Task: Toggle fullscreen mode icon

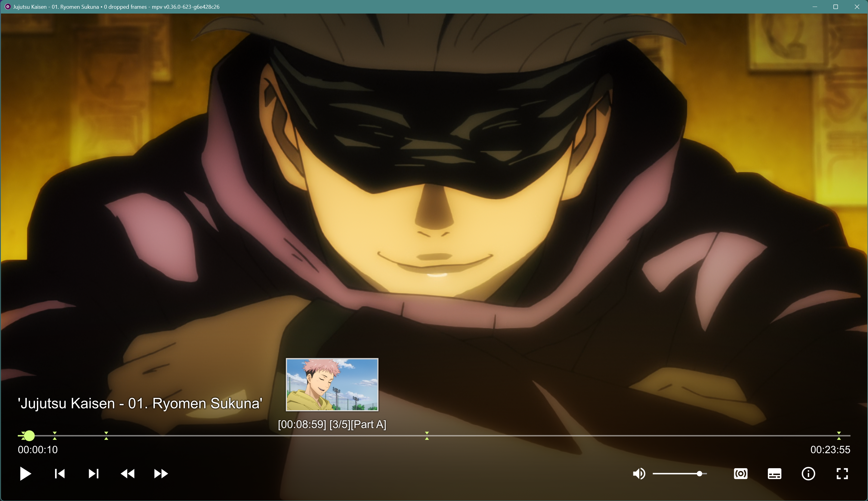Action: tap(842, 474)
